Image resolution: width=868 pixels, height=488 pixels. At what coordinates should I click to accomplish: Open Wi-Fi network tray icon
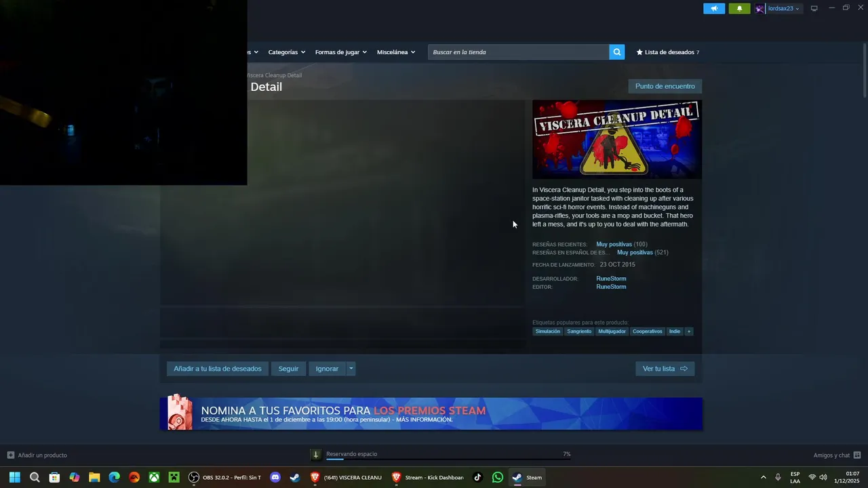tap(812, 477)
